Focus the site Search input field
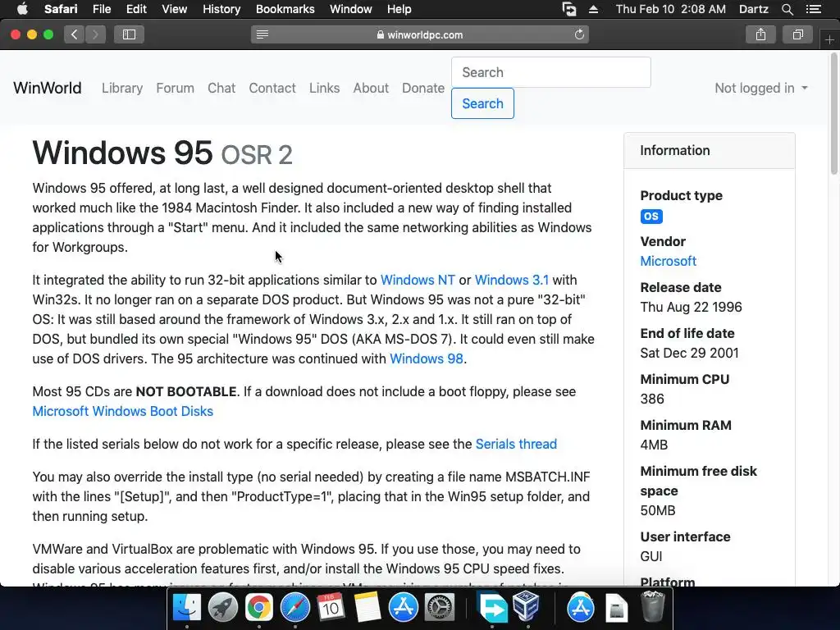The height and width of the screenshot is (630, 840). click(x=550, y=72)
